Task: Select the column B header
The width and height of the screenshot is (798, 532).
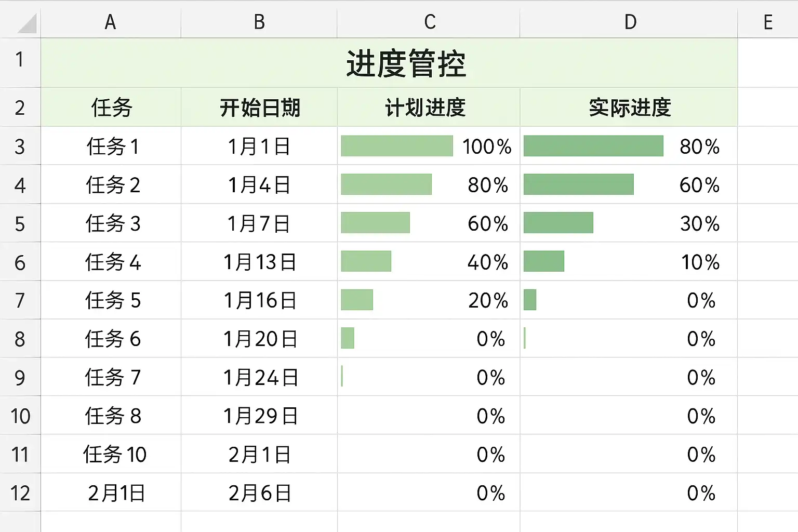Action: point(259,22)
